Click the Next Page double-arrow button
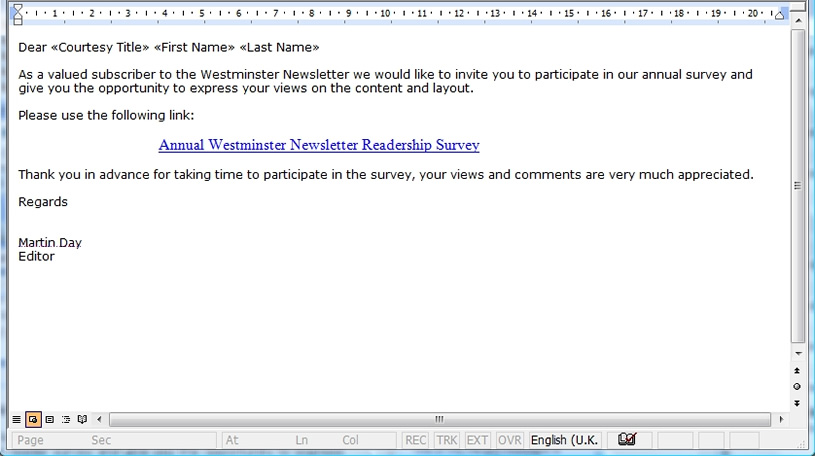 click(797, 402)
